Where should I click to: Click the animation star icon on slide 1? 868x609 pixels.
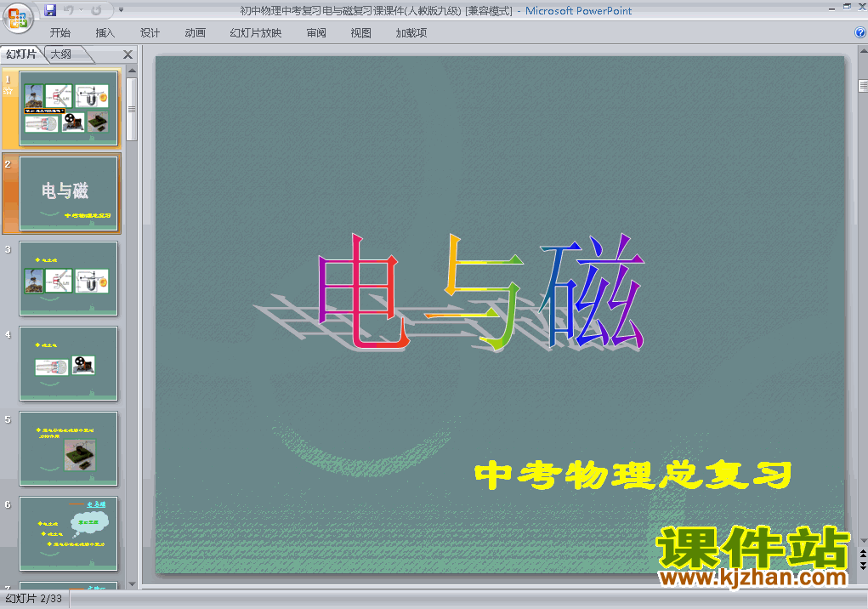coord(8,91)
